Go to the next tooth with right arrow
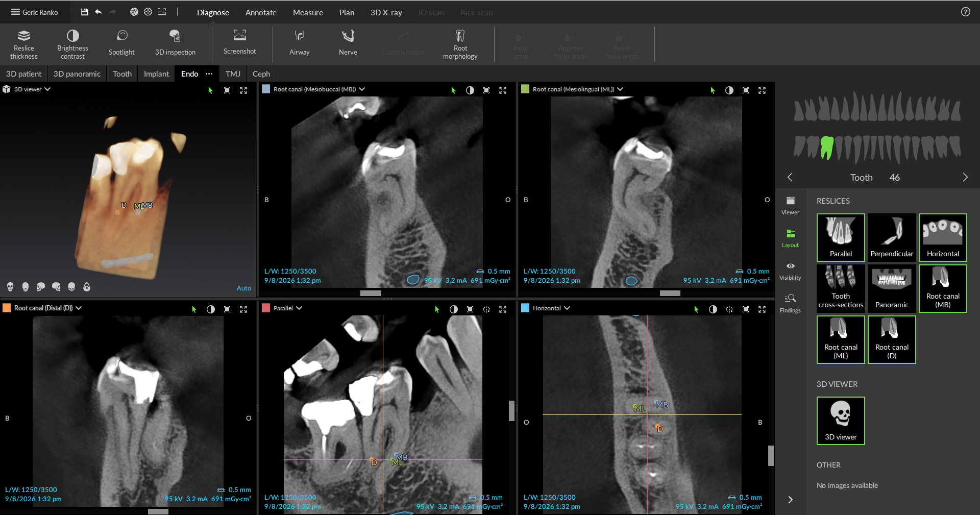 click(965, 177)
